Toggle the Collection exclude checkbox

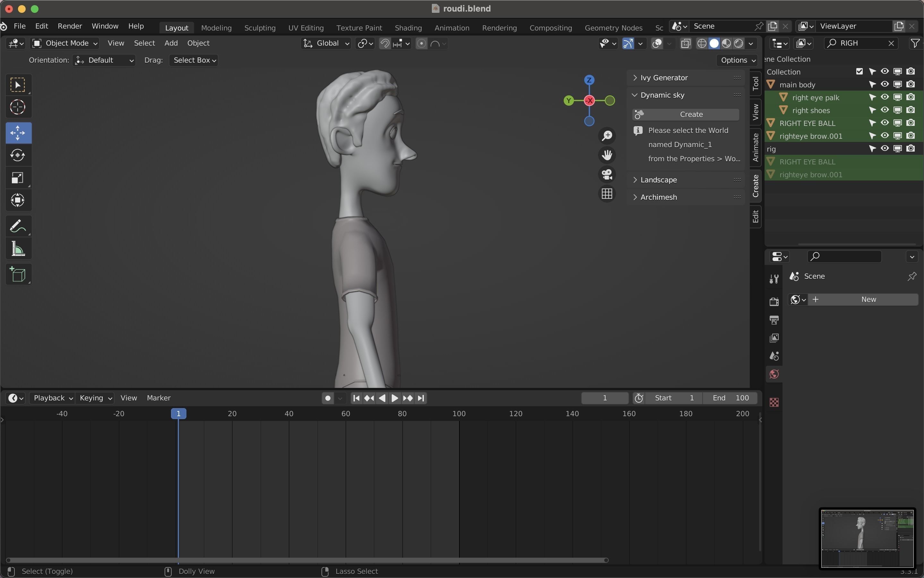(x=860, y=72)
